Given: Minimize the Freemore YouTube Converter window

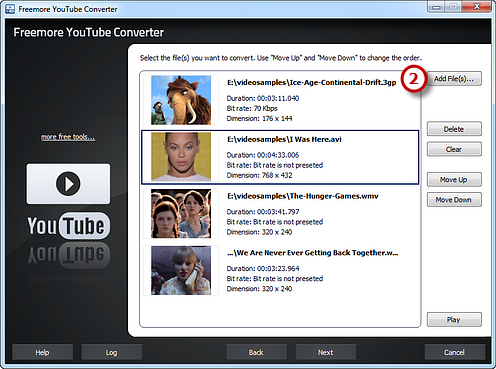Looking at the screenshot, I should 436,7.
